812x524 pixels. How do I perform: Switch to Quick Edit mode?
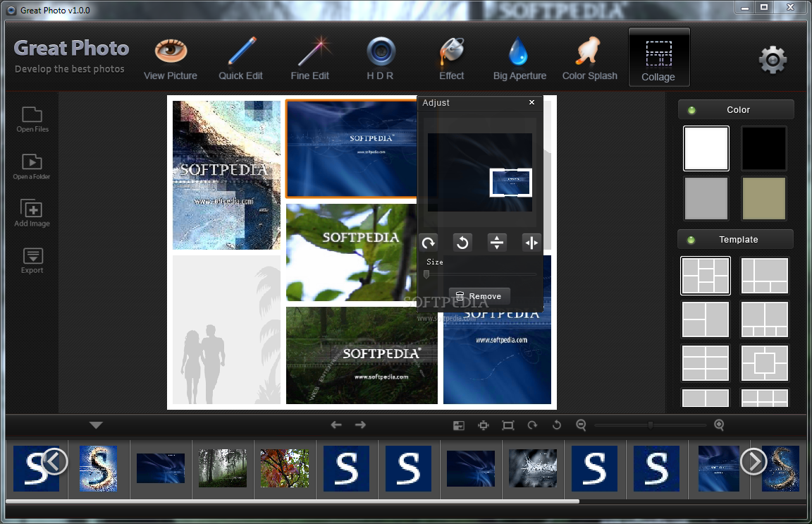click(241, 59)
